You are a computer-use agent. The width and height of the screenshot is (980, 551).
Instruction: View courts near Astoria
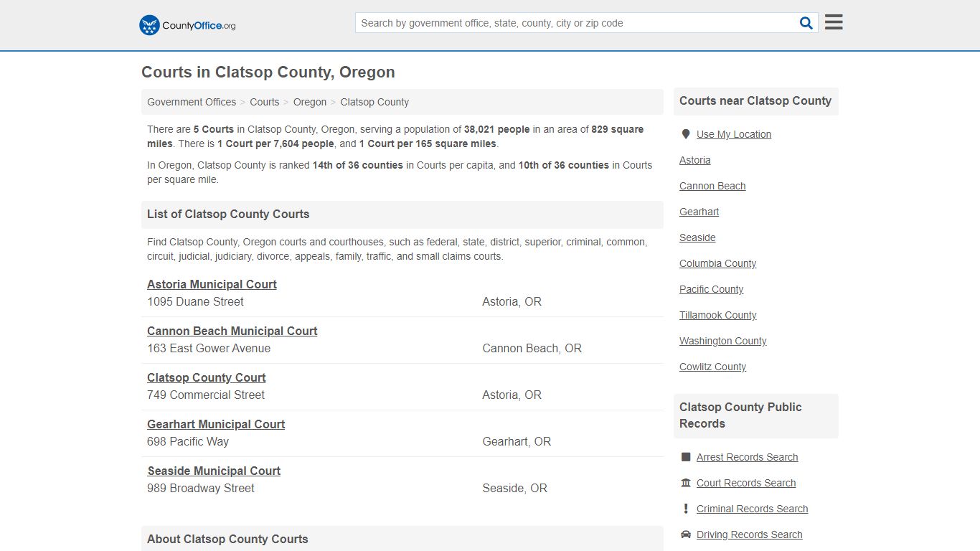pyautogui.click(x=695, y=160)
